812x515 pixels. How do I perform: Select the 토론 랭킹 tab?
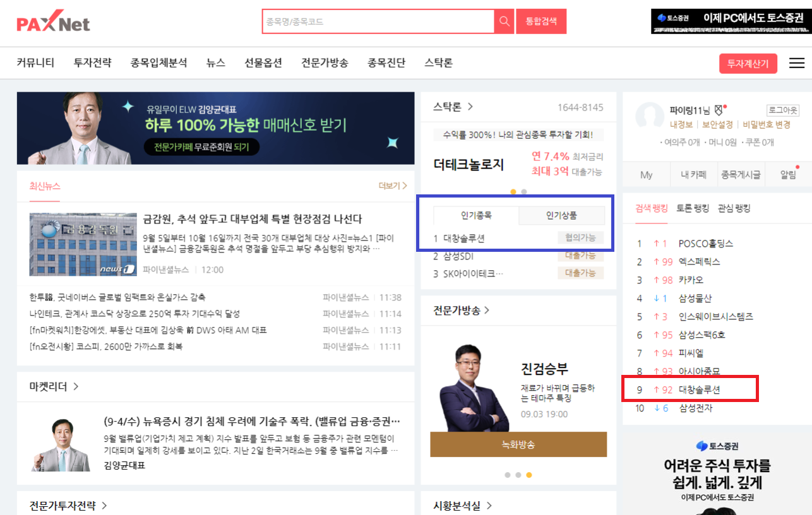pyautogui.click(x=693, y=208)
